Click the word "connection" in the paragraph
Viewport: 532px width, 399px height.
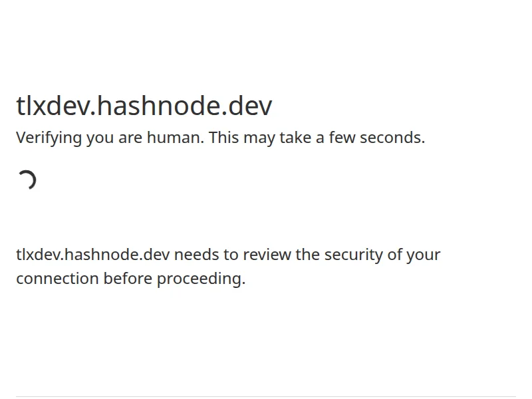[x=57, y=279]
